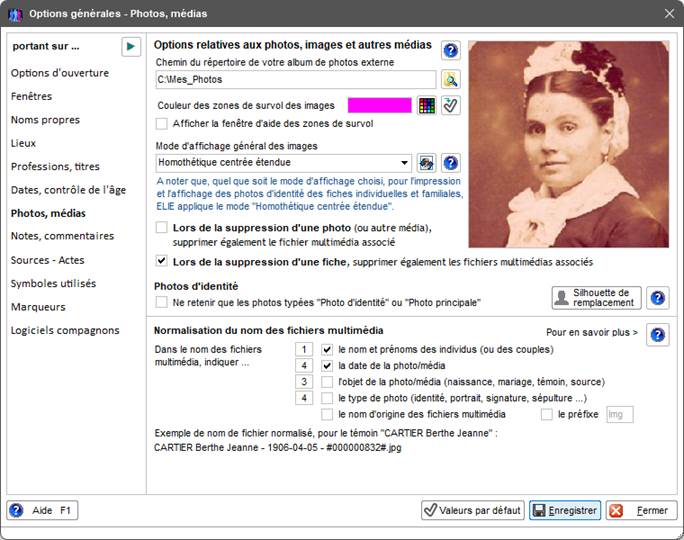
Task: Uncheck 'Lors de la suppression d'une fiche' option
Action: tap(161, 262)
